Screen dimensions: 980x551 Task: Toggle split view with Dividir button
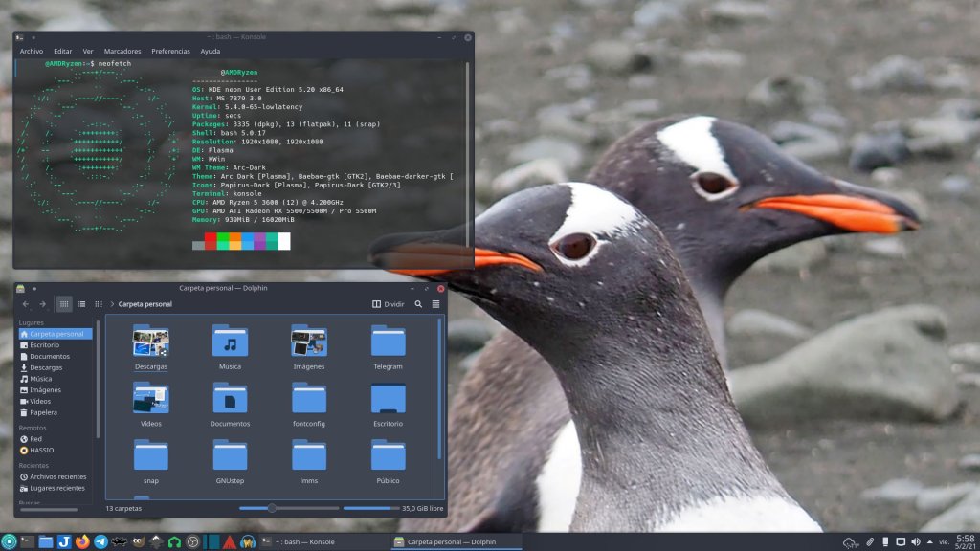(x=388, y=304)
